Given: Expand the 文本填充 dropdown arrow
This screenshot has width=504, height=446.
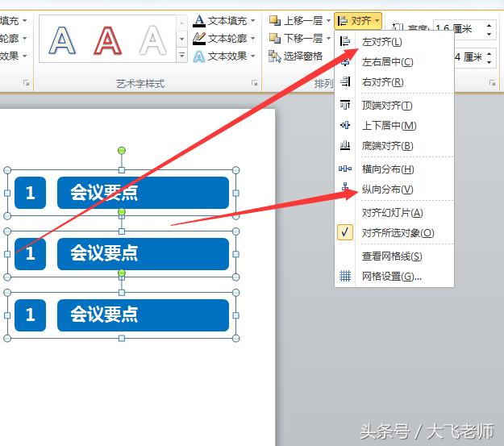Looking at the screenshot, I should [252, 21].
